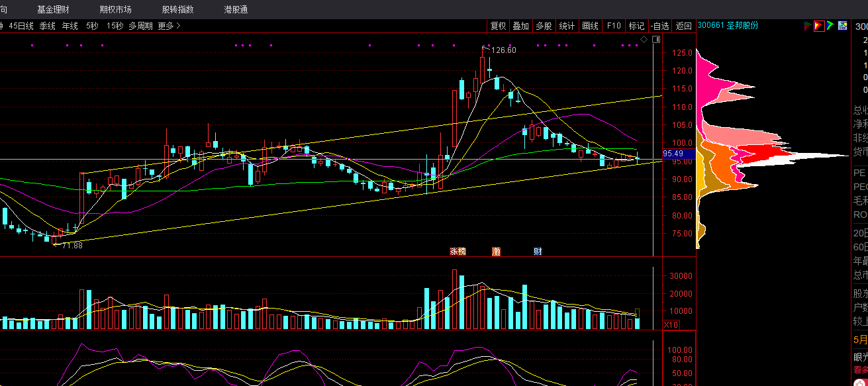The width and height of the screenshot is (868, 386).
Task: Toggle the side panel rectangle icon on chart
Action: pos(655,40)
